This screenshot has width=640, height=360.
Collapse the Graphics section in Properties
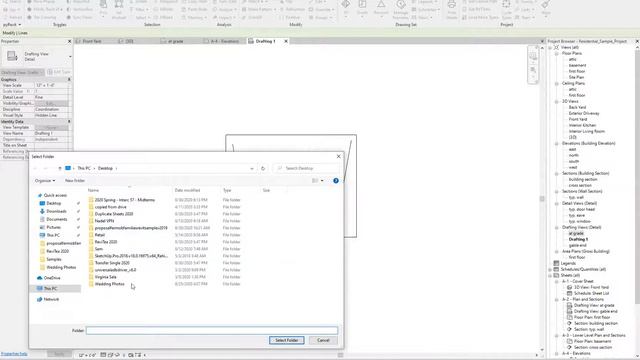tap(69, 79)
